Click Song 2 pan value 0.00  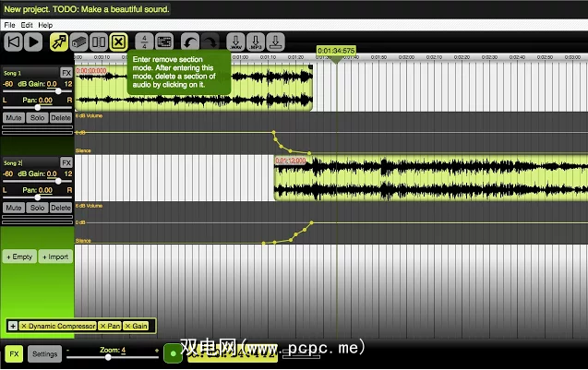(45, 190)
